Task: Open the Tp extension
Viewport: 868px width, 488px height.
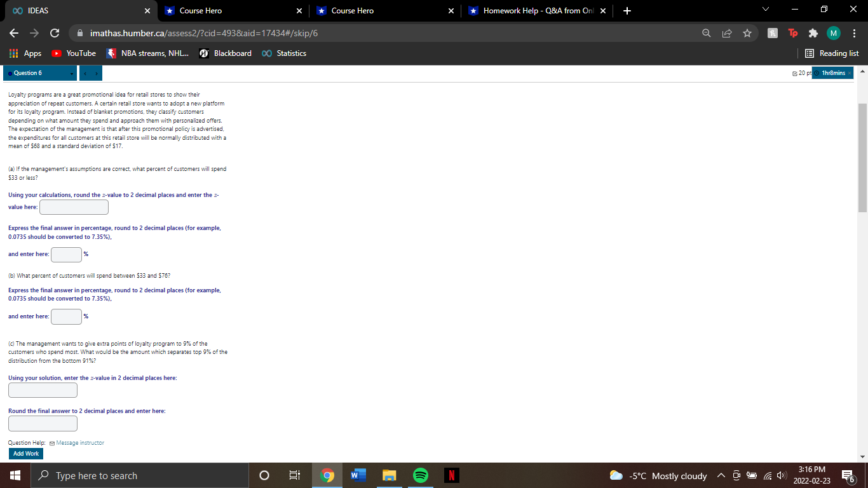Action: pyautogui.click(x=793, y=32)
